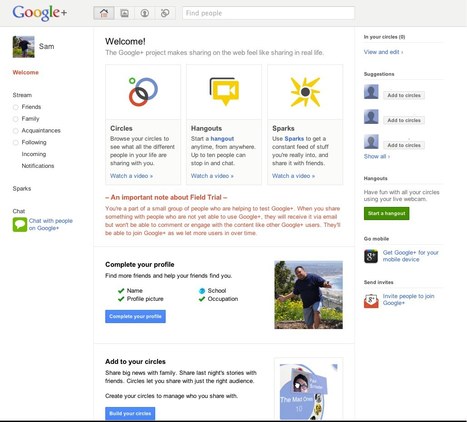467x422 pixels.
Task: Click the yellow Hangouts camera icon
Action: pyautogui.click(x=224, y=91)
